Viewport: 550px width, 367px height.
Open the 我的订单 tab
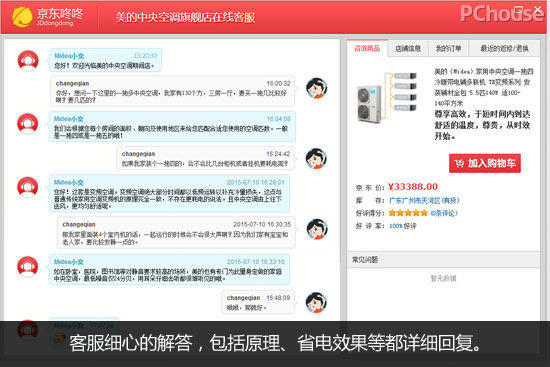pos(449,49)
